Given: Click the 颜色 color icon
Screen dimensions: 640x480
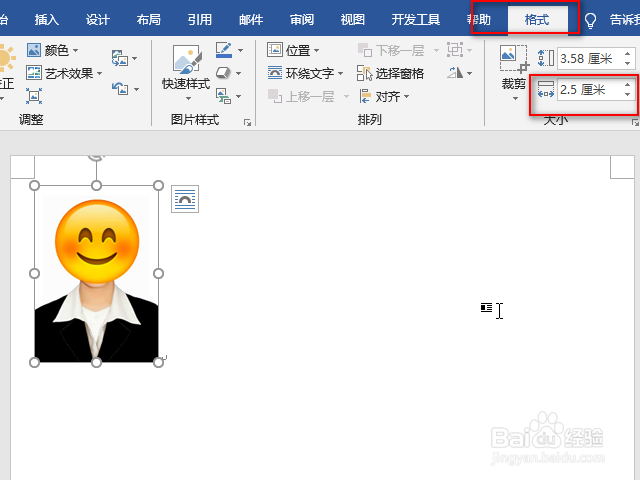Looking at the screenshot, I should (x=34, y=50).
